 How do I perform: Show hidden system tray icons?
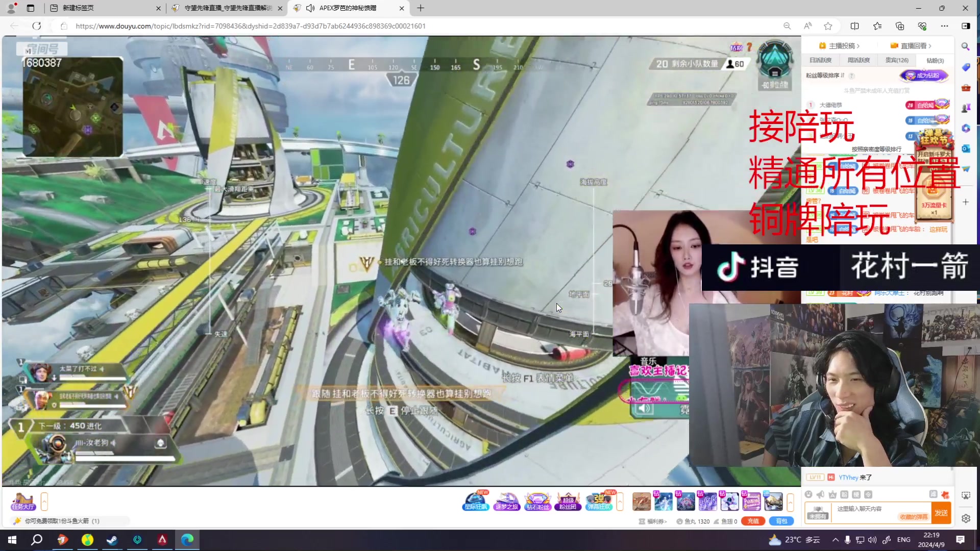(x=835, y=540)
